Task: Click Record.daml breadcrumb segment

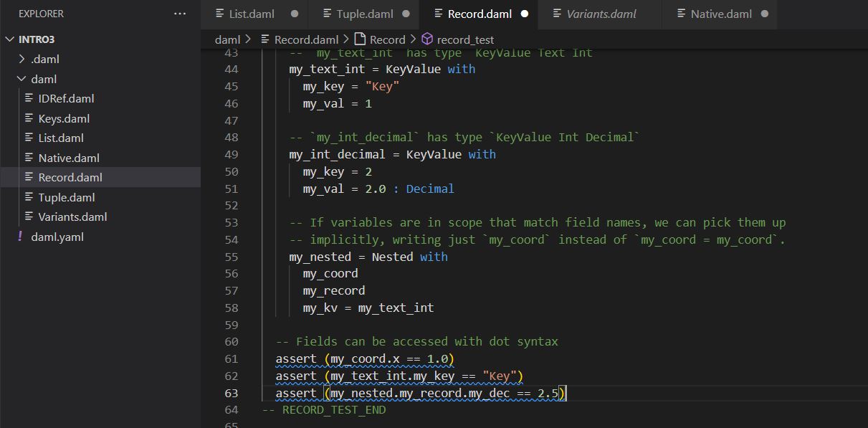Action: click(306, 39)
